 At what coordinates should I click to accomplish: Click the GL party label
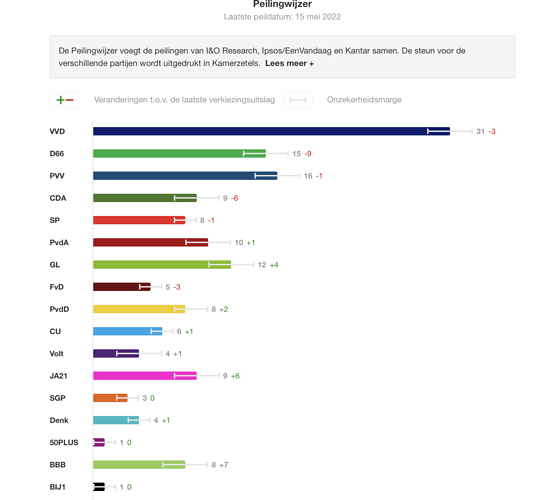click(x=55, y=265)
